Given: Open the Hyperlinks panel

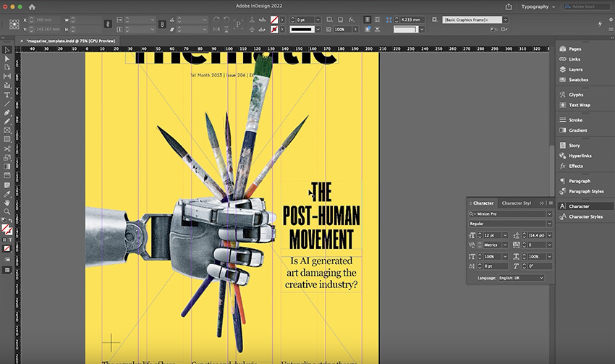Looking at the screenshot, I should click(580, 156).
